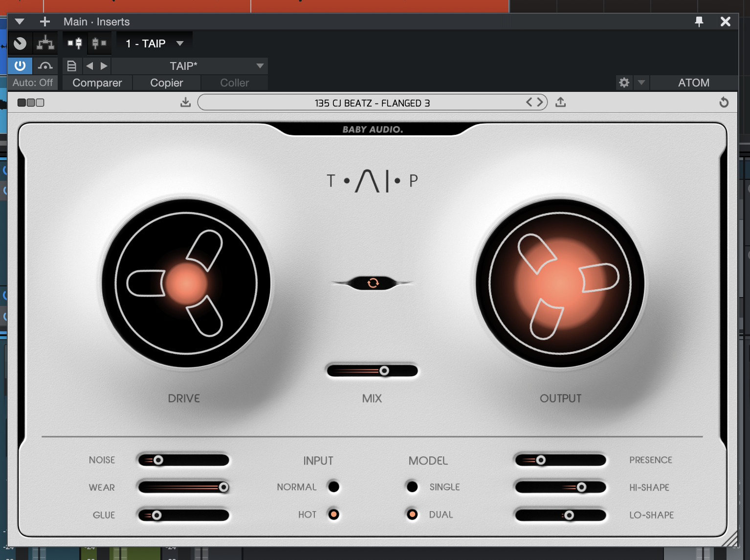750x560 pixels.
Task: Select HOT input mode
Action: click(x=334, y=515)
